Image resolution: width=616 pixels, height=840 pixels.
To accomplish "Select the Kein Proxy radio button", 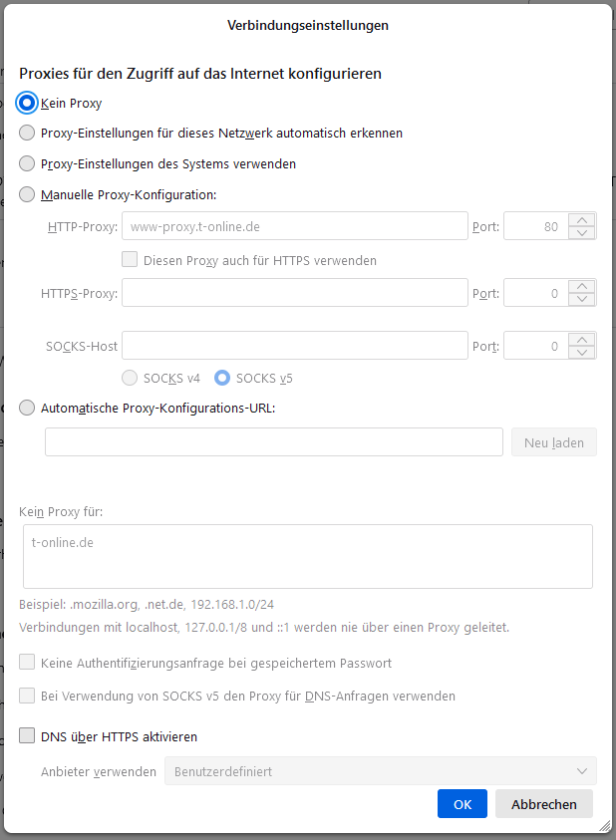I will point(28,103).
